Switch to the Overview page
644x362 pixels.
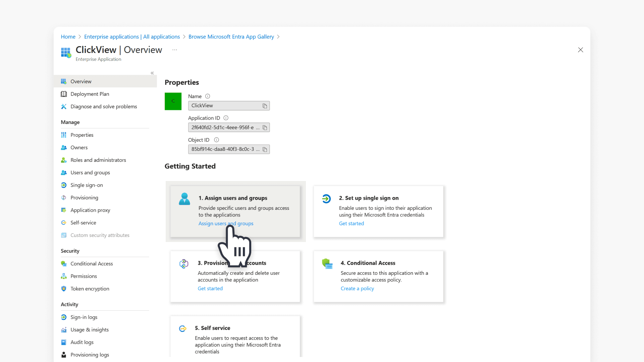tap(80, 81)
